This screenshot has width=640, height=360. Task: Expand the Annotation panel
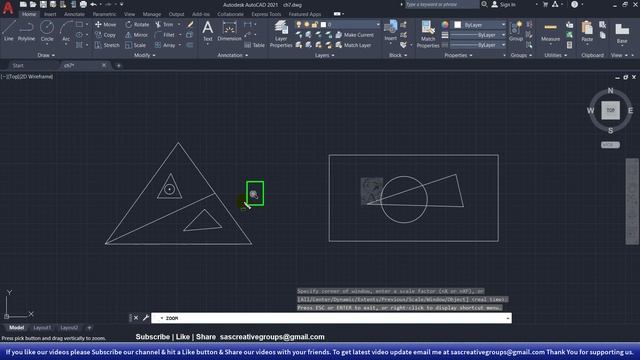point(232,55)
